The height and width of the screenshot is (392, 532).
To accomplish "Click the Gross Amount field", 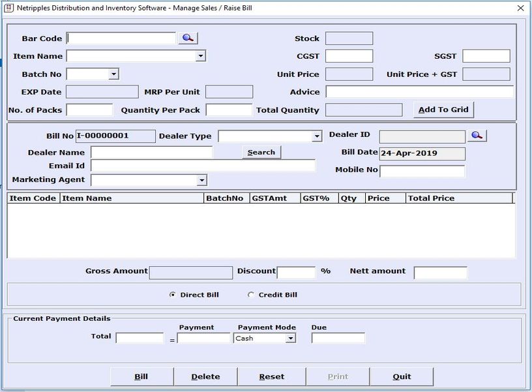I will pyautogui.click(x=191, y=273).
